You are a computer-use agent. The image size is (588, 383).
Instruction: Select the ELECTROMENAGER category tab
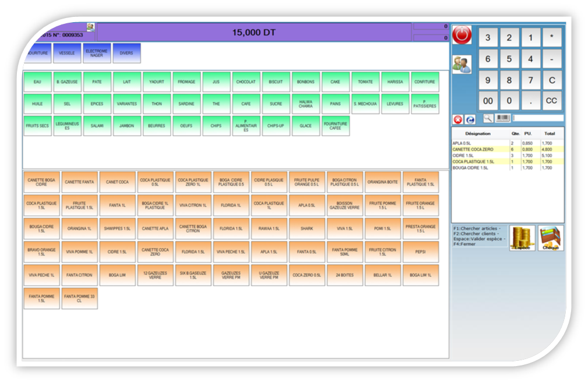[x=97, y=53]
